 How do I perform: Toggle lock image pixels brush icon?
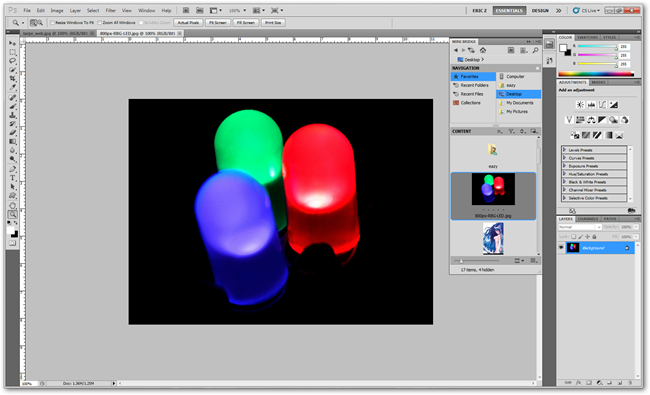pos(580,237)
